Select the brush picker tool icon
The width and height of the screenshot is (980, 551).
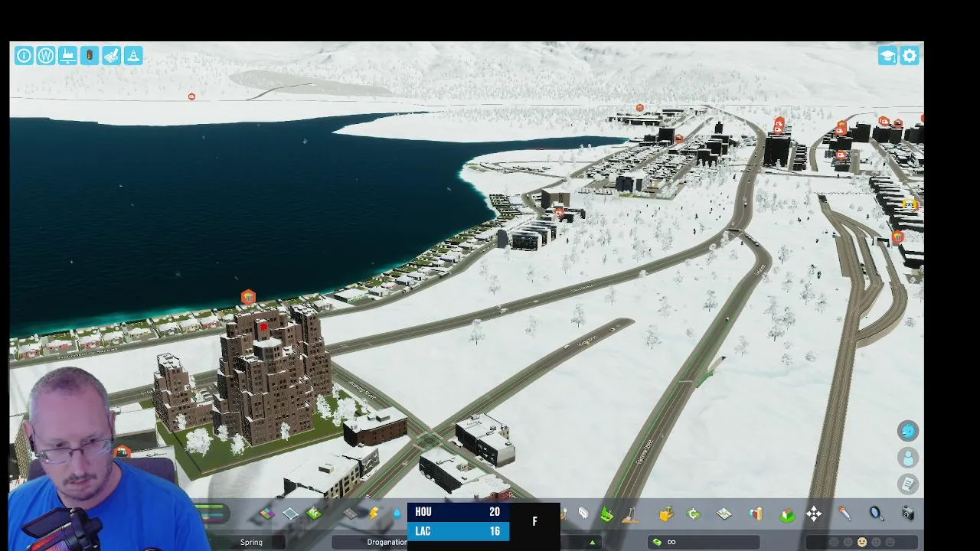point(844,514)
